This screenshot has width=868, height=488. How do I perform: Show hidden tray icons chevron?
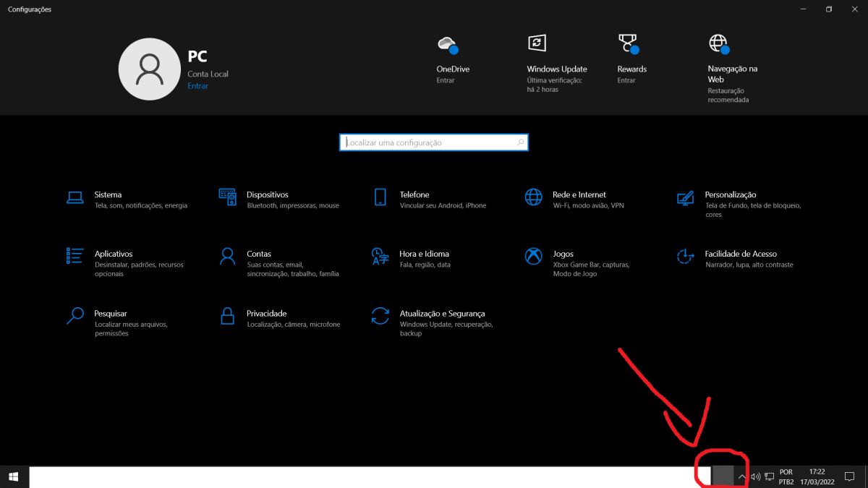[741, 477]
